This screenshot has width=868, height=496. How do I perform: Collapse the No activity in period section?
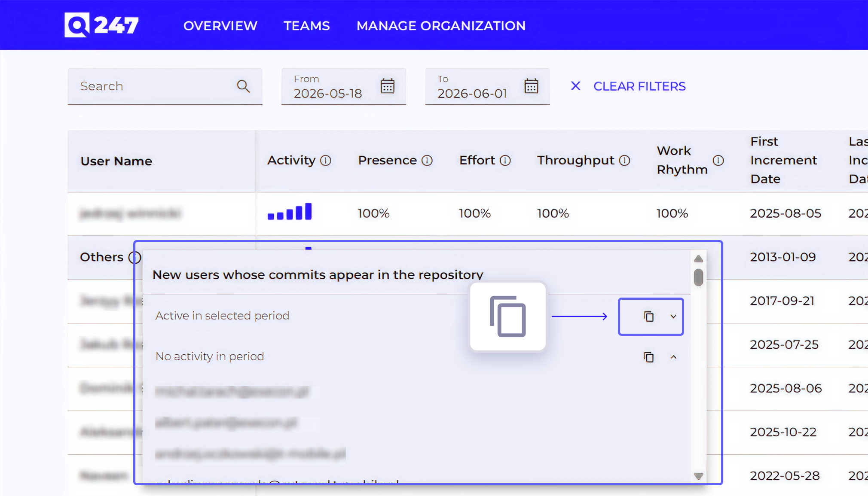[x=673, y=357]
